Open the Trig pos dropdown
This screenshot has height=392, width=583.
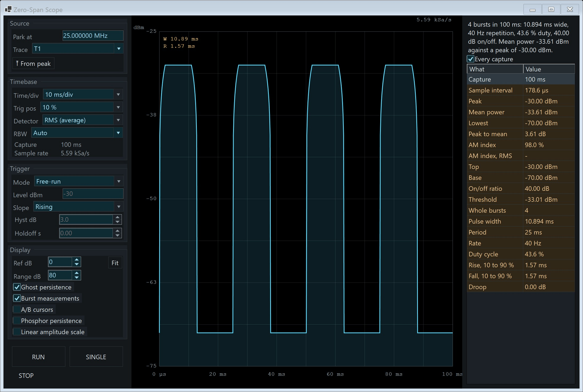(81, 107)
